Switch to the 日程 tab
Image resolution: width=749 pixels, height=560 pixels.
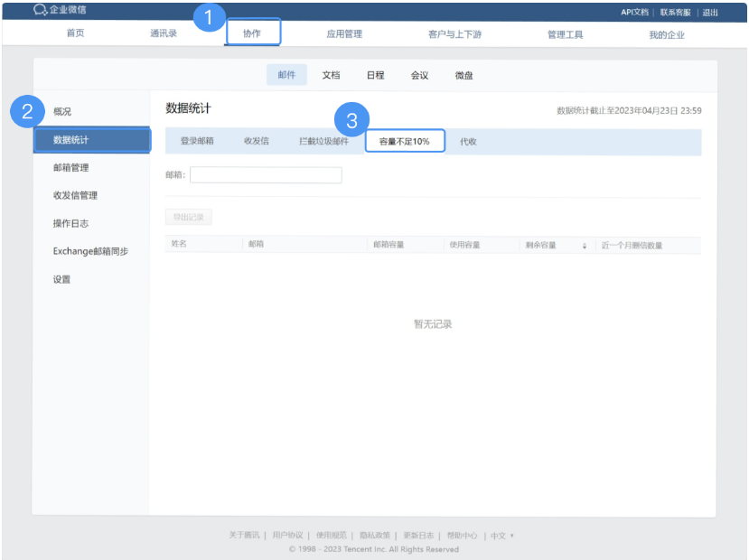click(x=375, y=75)
